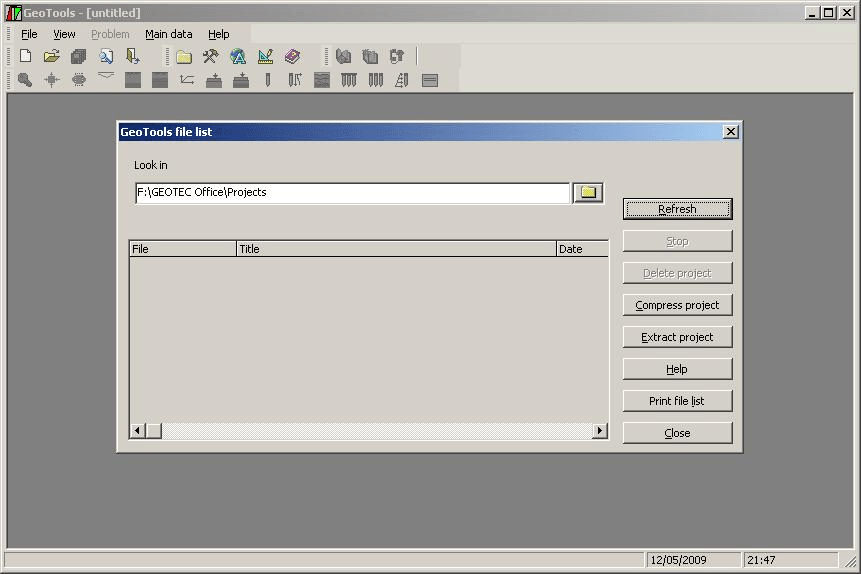
Task: Click the Close button in file list dialog
Action: [677, 433]
